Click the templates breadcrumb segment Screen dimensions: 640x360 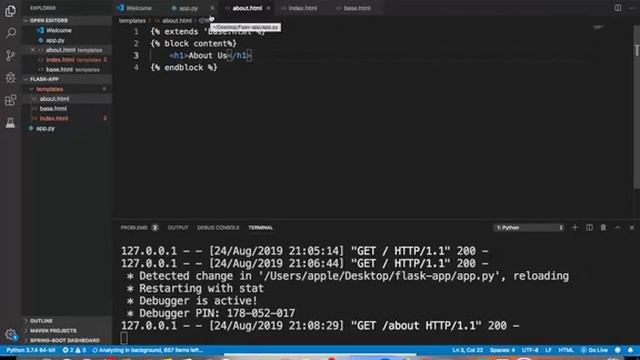tap(132, 20)
